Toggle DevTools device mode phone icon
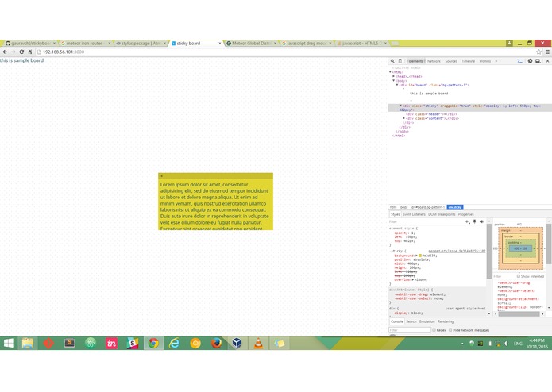This screenshot has width=552, height=392. click(x=400, y=61)
